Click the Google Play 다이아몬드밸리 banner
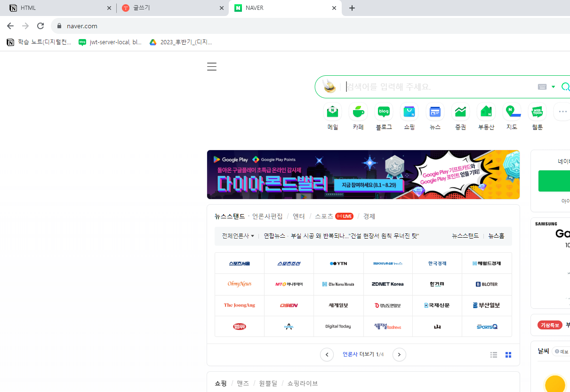 pyautogui.click(x=363, y=175)
